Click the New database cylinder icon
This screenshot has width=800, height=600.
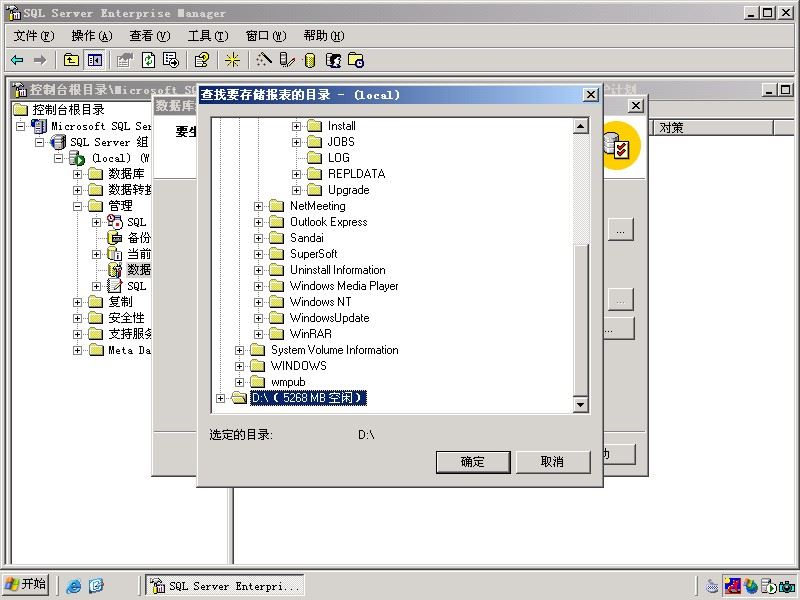(x=310, y=61)
